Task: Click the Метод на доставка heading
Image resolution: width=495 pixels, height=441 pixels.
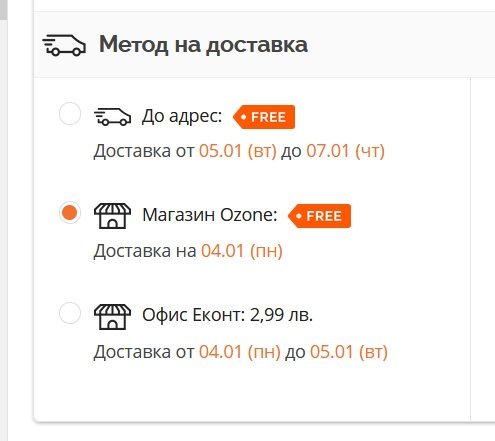Action: pyautogui.click(x=203, y=45)
